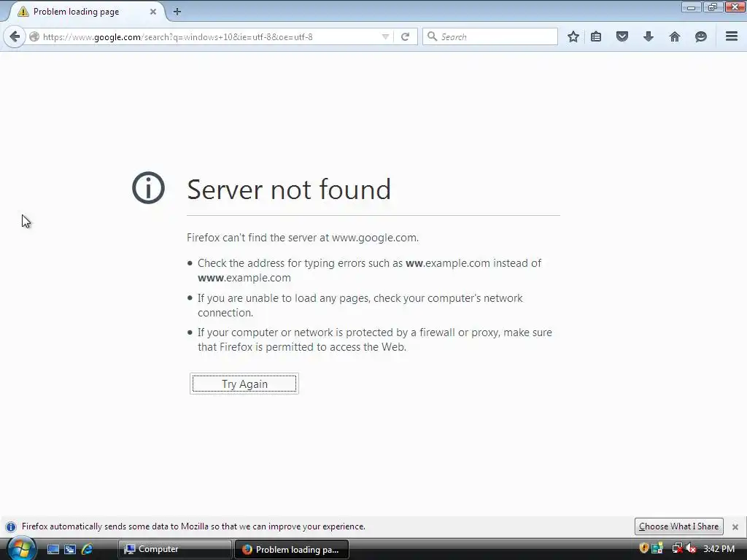This screenshot has height=560, width=747.
Task: Minimize the Firefox window
Action: coord(691,7)
